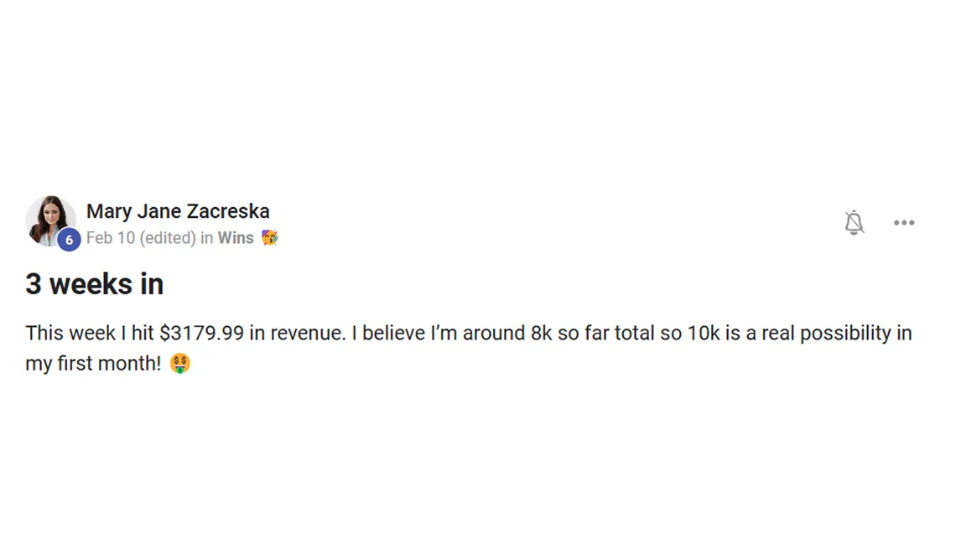Click the $3179.99 amount in the post
Image resolution: width=956 pixels, height=560 pixels.
(201, 333)
